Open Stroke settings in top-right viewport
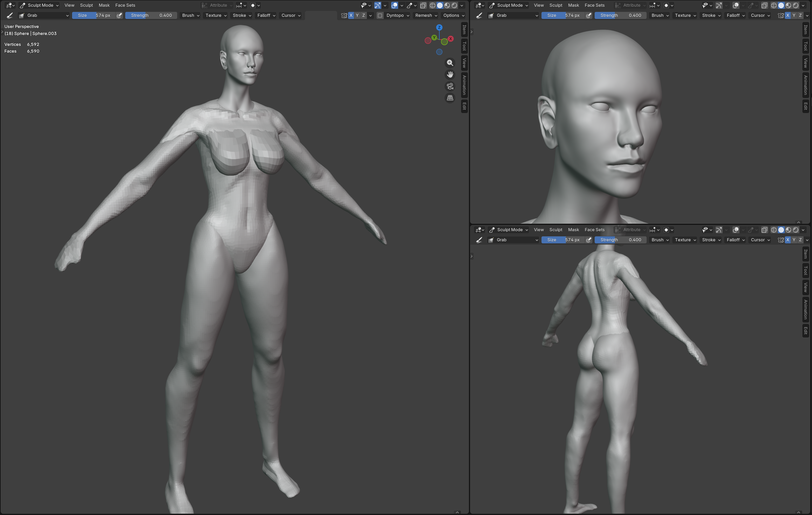 click(711, 16)
